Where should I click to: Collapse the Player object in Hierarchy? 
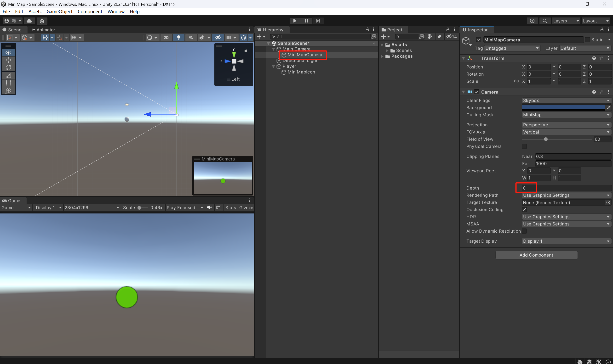(x=274, y=67)
